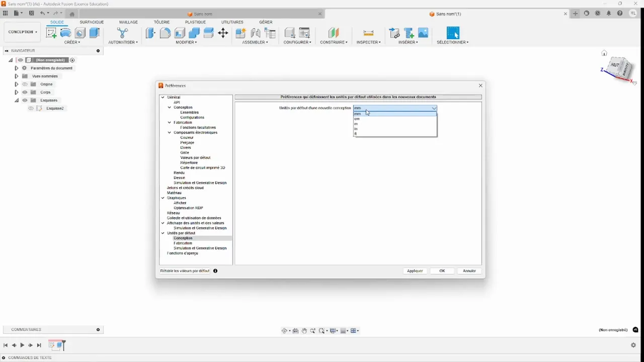This screenshot has width=644, height=362.
Task: Toggle visibility of Esquisse2
Action: [x=31, y=109]
